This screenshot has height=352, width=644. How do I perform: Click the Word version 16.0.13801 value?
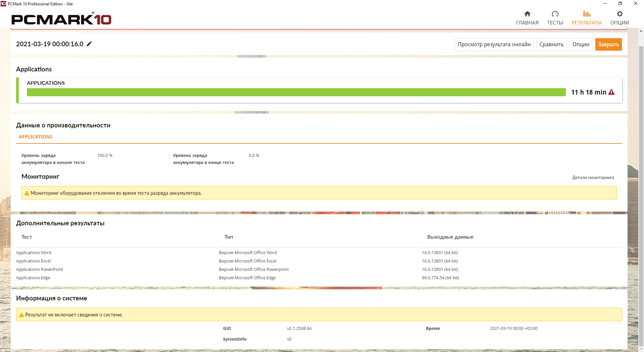click(x=440, y=252)
